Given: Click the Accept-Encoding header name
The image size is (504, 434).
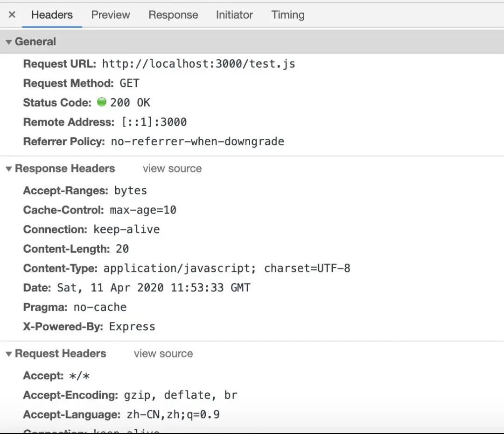Looking at the screenshot, I should [x=71, y=395].
